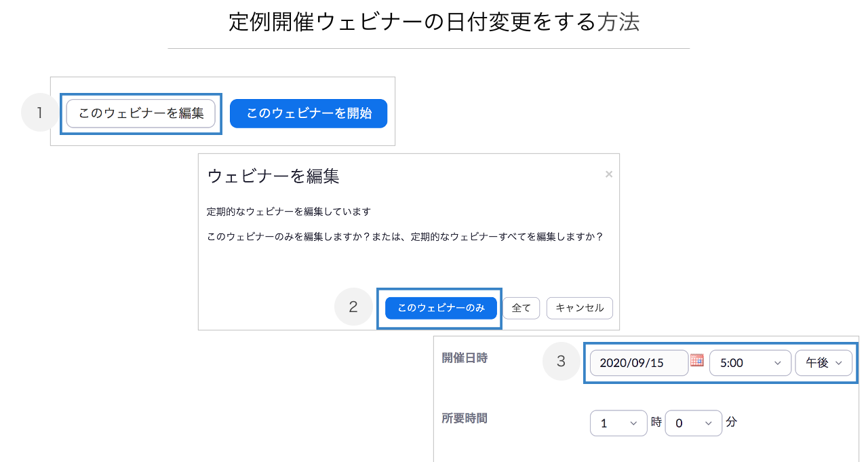Image resolution: width=868 pixels, height=462 pixels.
Task: Open the calendar date picker icon
Action: click(x=696, y=360)
